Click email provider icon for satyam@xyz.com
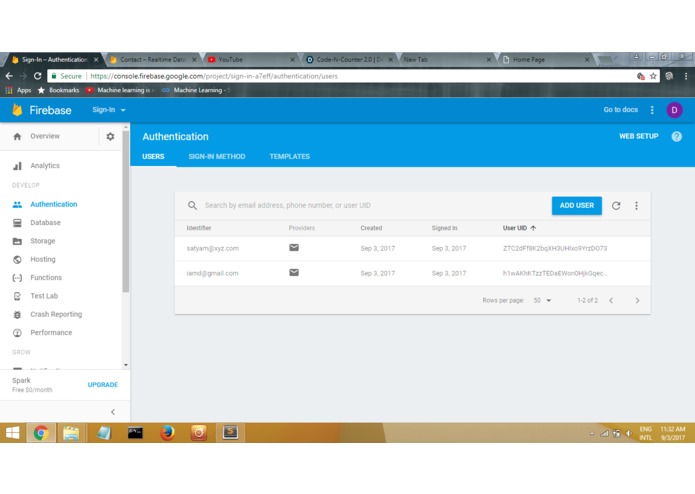695x494 pixels. point(294,248)
